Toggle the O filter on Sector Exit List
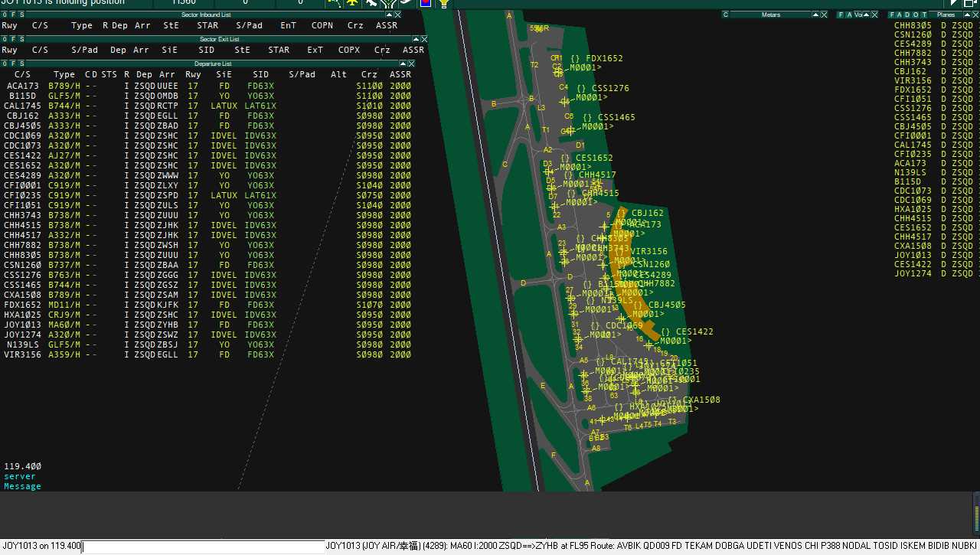The image size is (980, 555). 5,39
